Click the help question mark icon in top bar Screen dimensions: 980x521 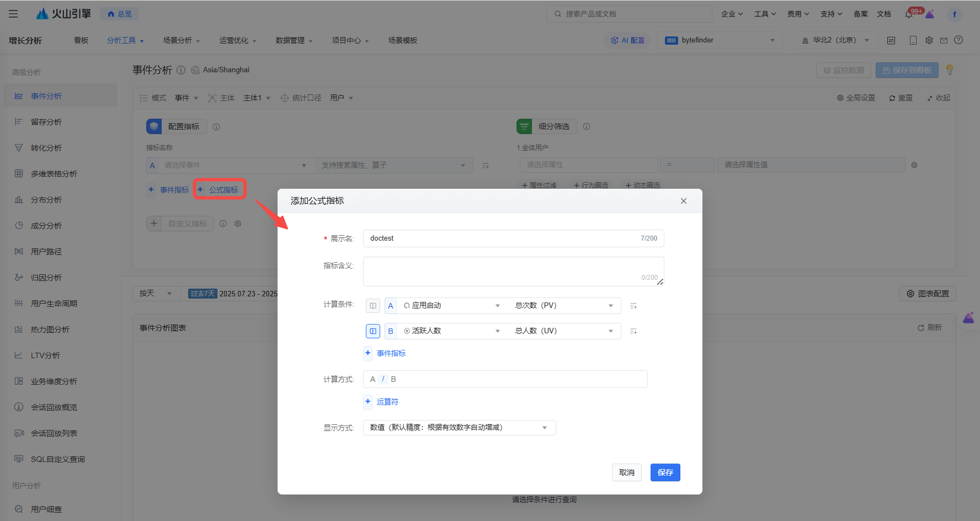point(958,40)
